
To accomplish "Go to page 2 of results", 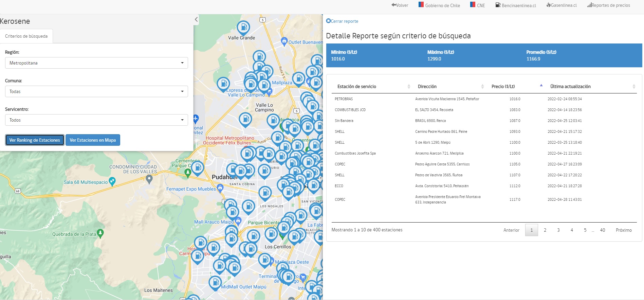I will click(x=545, y=230).
